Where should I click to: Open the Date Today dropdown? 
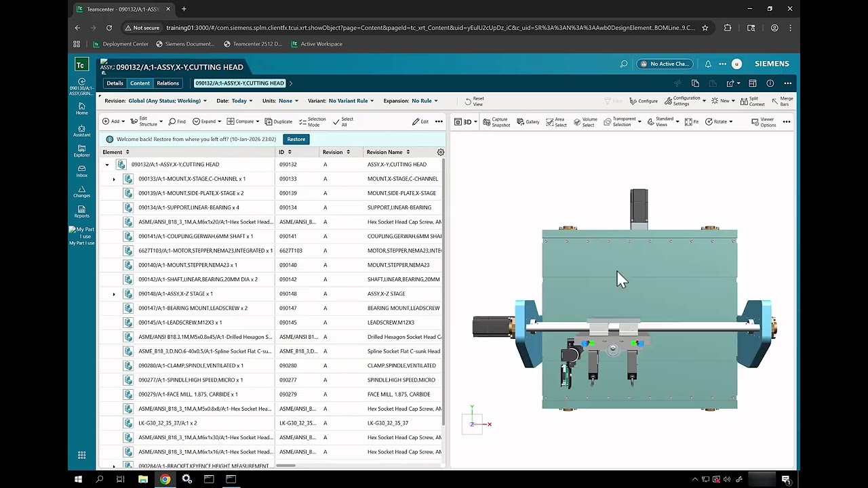(x=242, y=101)
